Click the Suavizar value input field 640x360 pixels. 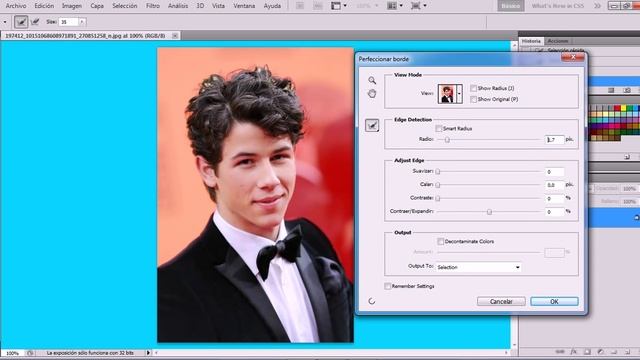click(x=555, y=172)
